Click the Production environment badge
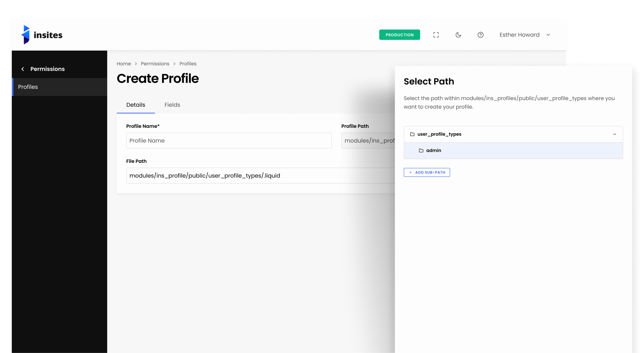Screen dimensions: 644x353 coord(399,35)
